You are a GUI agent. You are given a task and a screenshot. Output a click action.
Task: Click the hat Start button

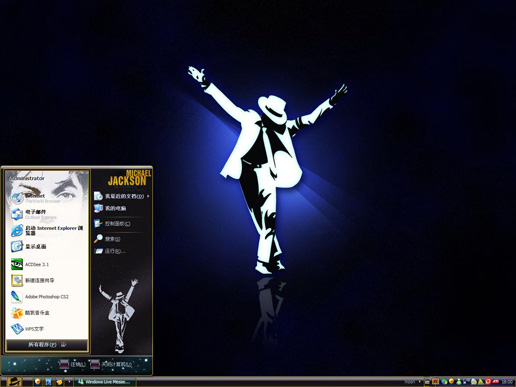pos(14,382)
